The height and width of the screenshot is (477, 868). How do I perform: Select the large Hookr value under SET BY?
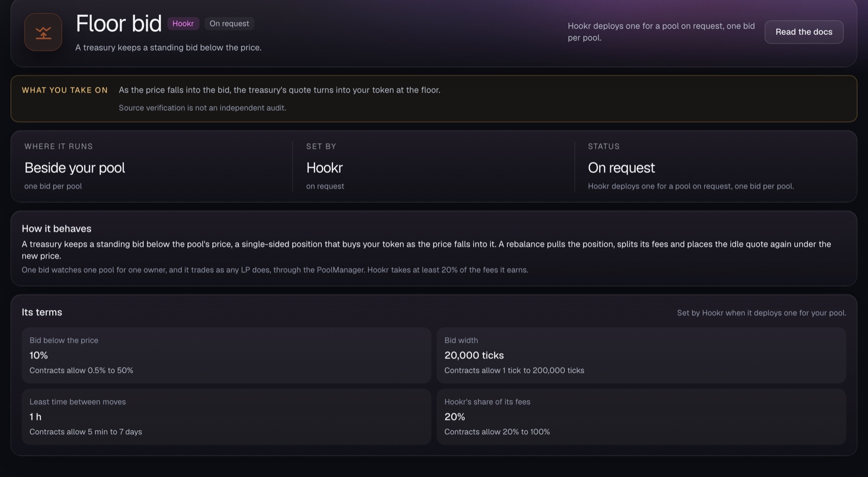[324, 168]
